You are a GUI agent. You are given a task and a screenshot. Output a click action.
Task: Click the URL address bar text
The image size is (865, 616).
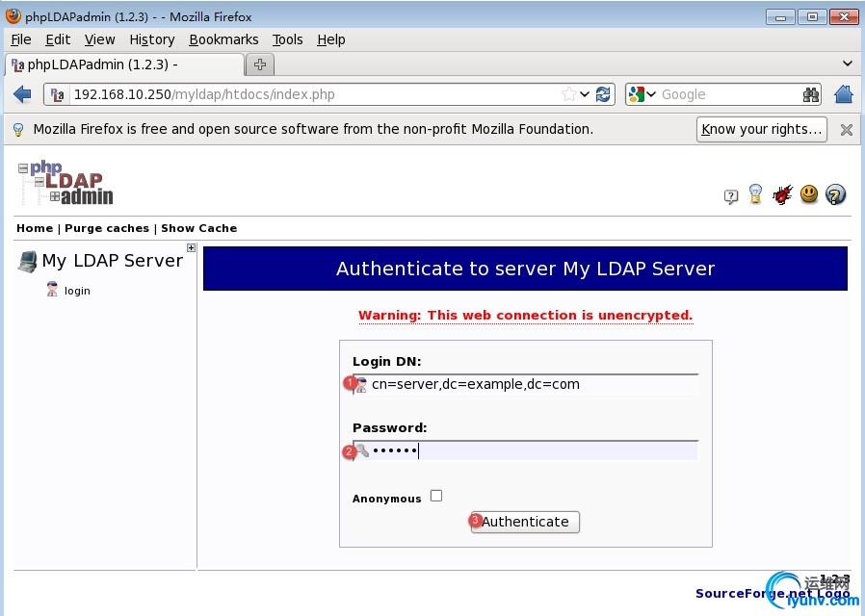[x=204, y=94]
